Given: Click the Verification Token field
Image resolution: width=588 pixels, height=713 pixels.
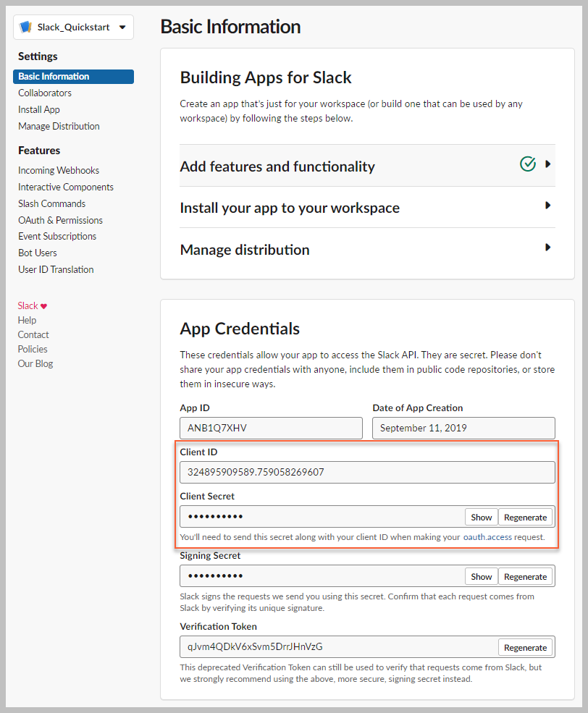Looking at the screenshot, I should pyautogui.click(x=339, y=646).
